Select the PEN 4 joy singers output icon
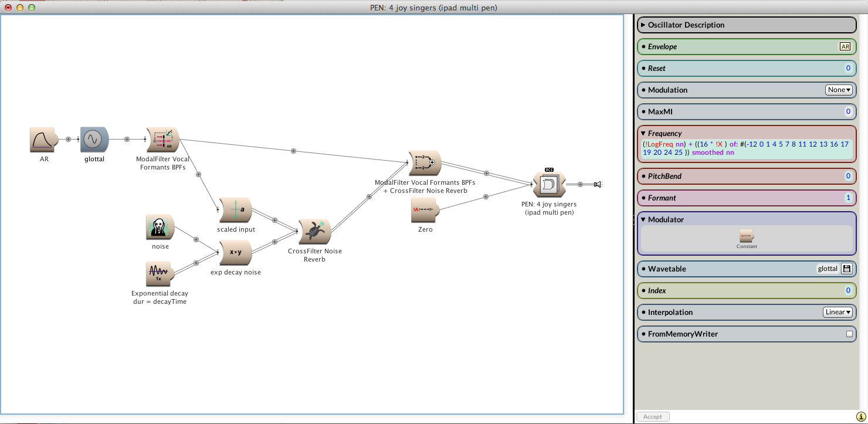Viewport: 868px width, 424px height. pos(549,185)
